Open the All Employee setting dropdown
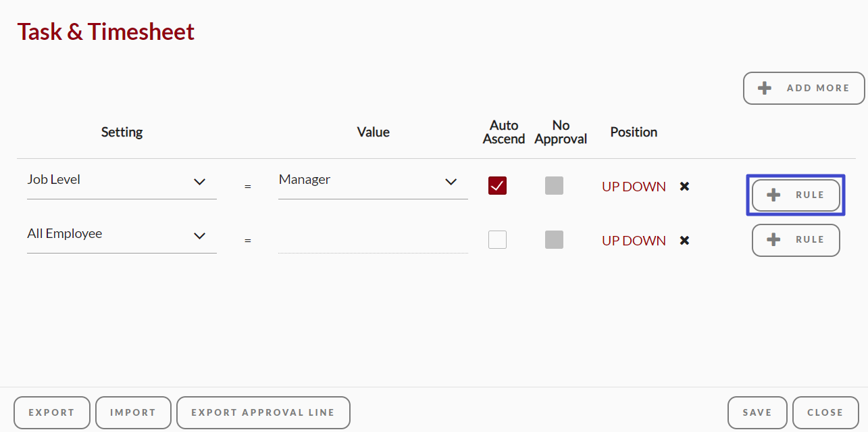The height and width of the screenshot is (432, 868). [122, 235]
